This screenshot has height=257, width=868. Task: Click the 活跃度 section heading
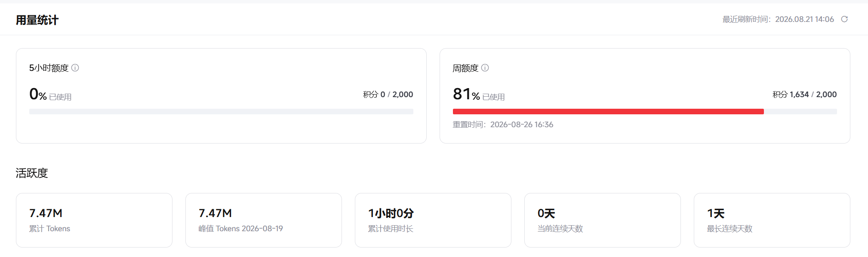(x=32, y=173)
